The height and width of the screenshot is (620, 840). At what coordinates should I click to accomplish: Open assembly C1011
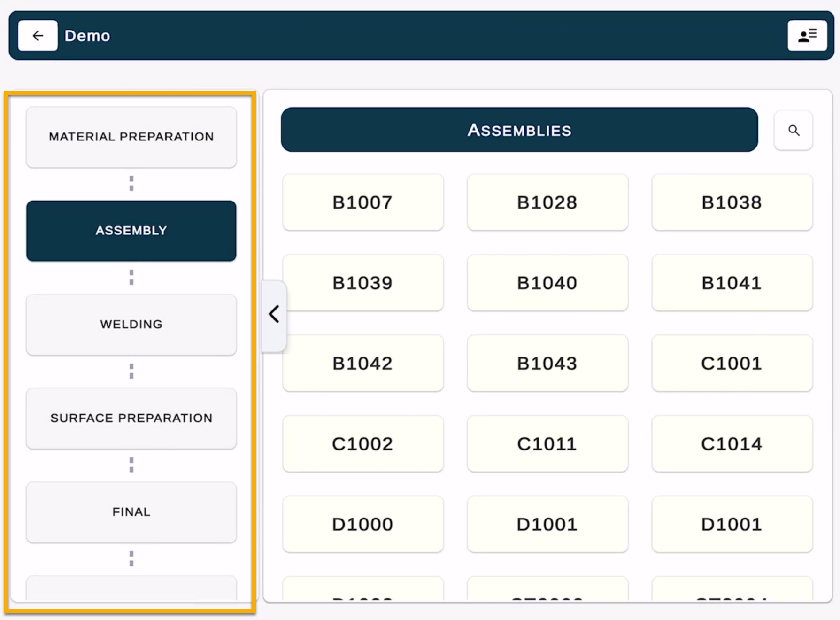click(547, 444)
